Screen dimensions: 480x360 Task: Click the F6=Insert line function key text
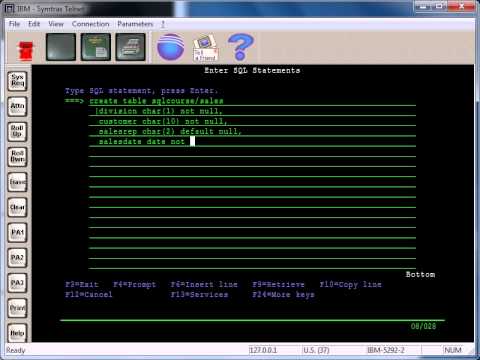[x=204, y=284]
